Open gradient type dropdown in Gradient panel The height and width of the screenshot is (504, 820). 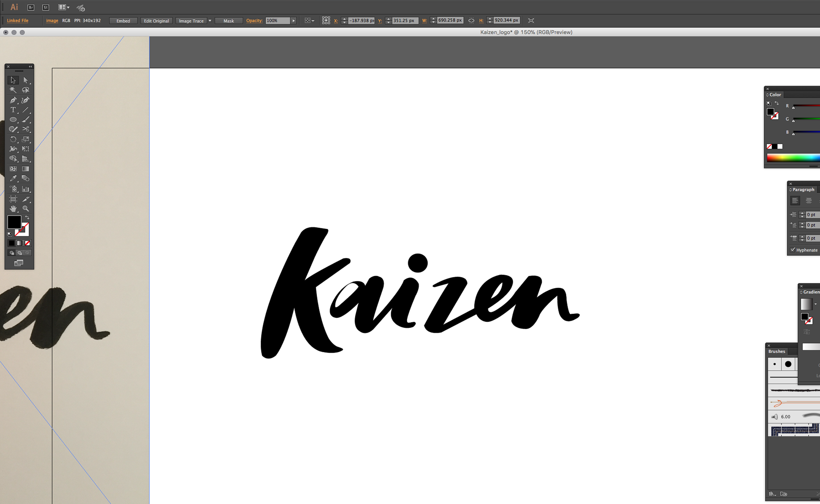[x=816, y=304]
